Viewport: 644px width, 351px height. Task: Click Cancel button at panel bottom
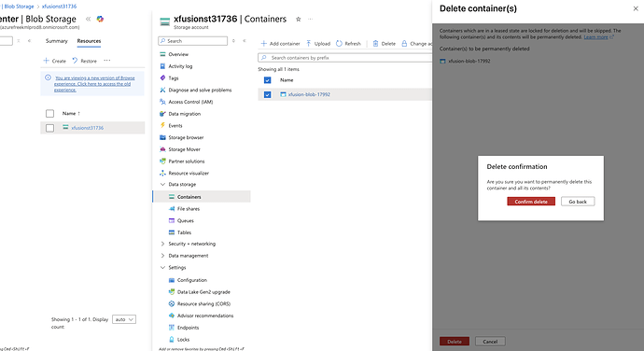coord(490,342)
